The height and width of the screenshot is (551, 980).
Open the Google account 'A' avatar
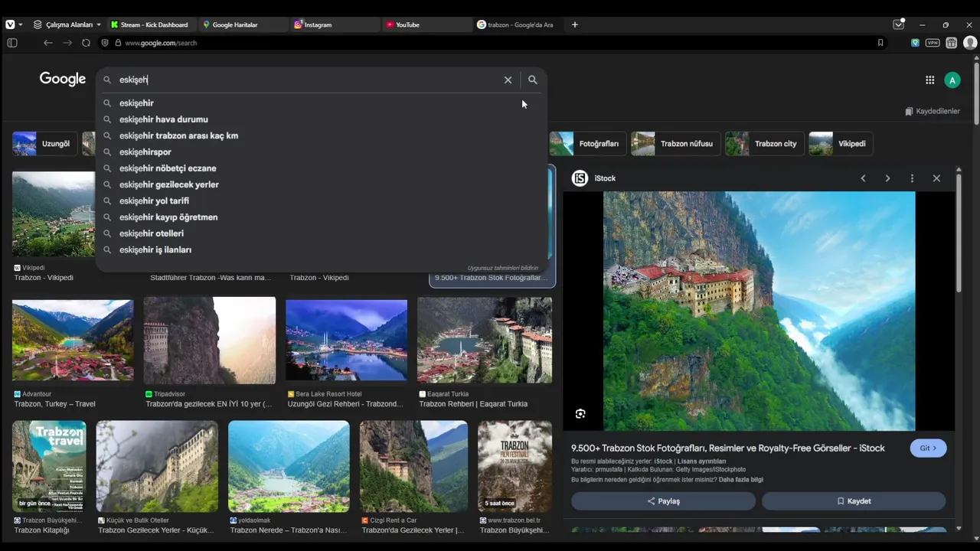(x=952, y=80)
